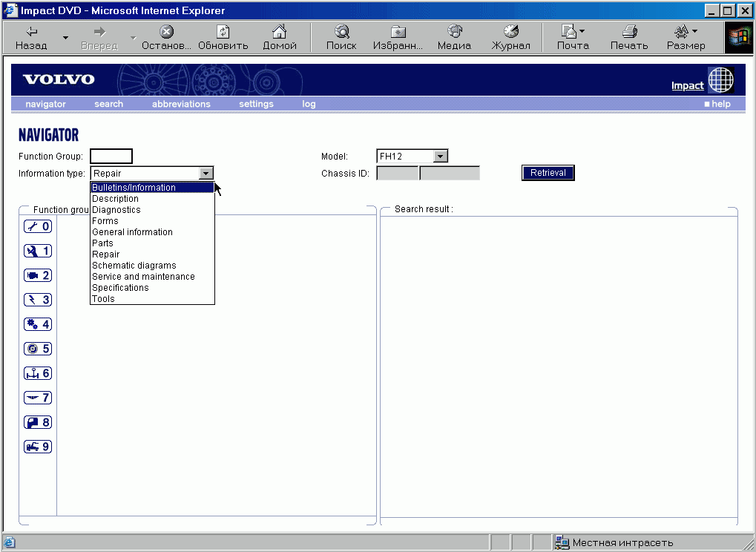Image resolution: width=756 pixels, height=552 pixels.
Task: Click the Windows flag throbber logo
Action: pyautogui.click(x=739, y=38)
